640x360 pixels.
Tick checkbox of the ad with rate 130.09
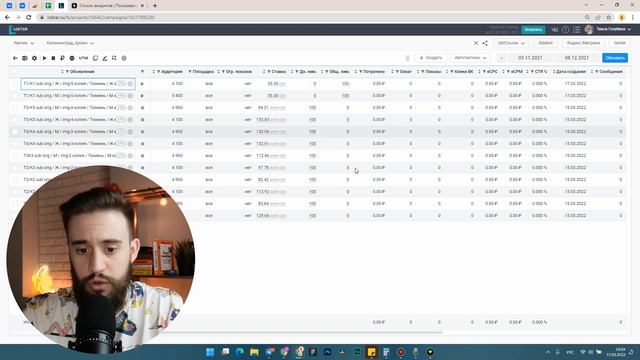[15, 131]
